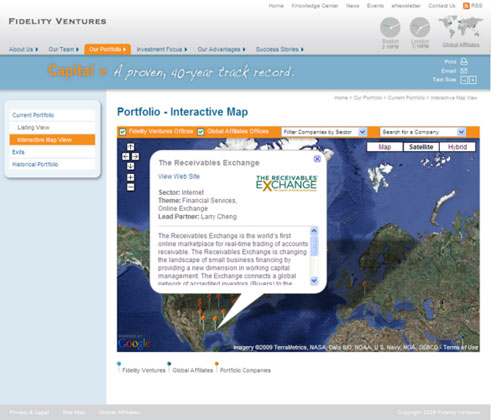
Task: Click the London clock icon
Action: tap(420, 27)
